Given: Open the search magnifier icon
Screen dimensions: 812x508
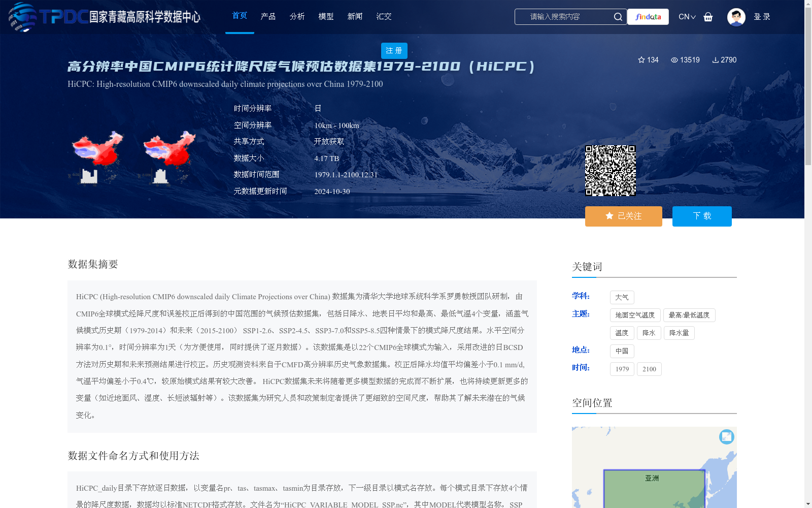Looking at the screenshot, I should (x=618, y=17).
